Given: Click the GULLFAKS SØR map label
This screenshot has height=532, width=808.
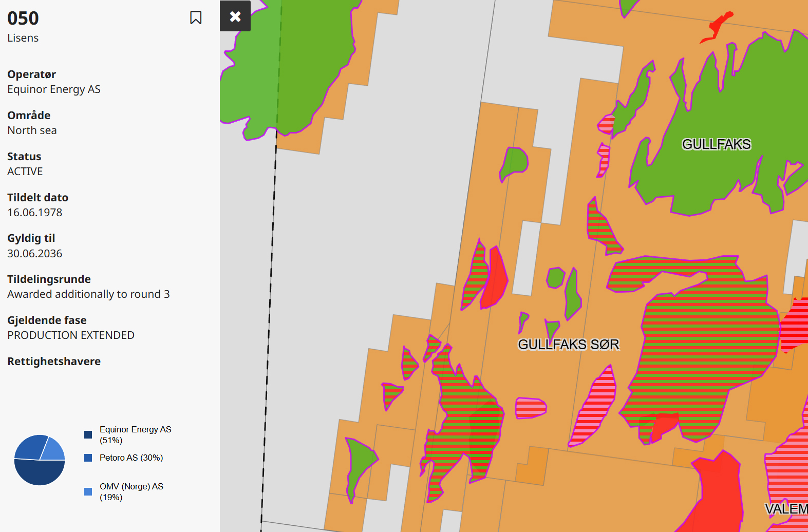Looking at the screenshot, I should pos(568,344).
